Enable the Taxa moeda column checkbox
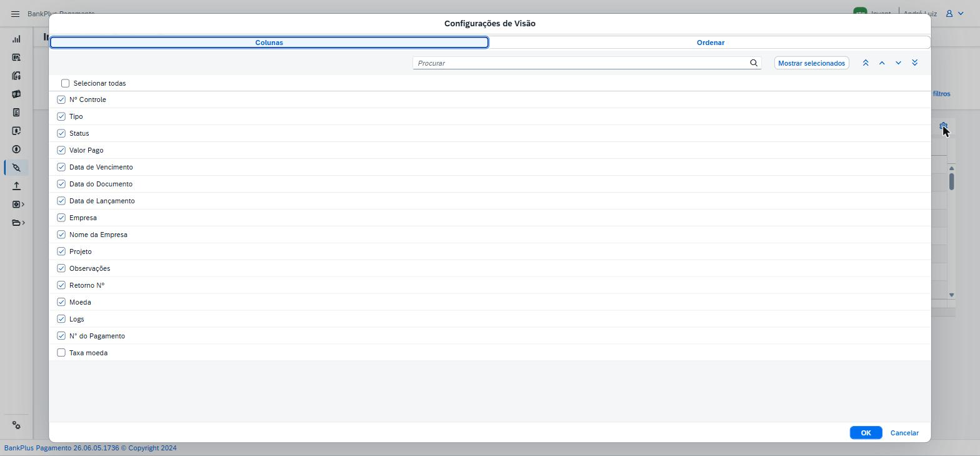 point(61,353)
